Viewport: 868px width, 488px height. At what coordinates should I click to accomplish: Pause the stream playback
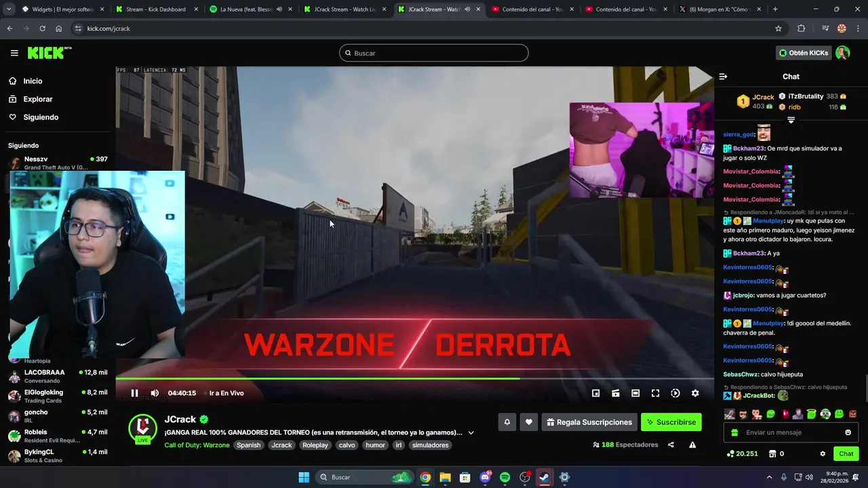(134, 393)
